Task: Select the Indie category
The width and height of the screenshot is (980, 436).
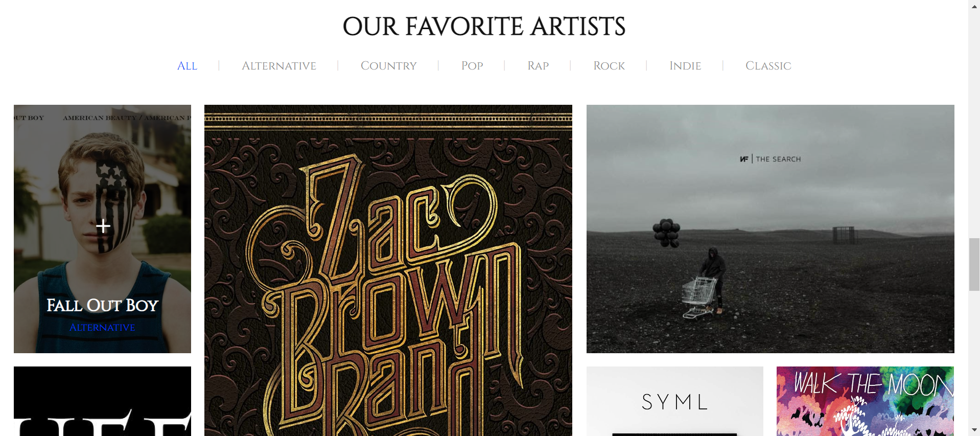Action: point(685,66)
